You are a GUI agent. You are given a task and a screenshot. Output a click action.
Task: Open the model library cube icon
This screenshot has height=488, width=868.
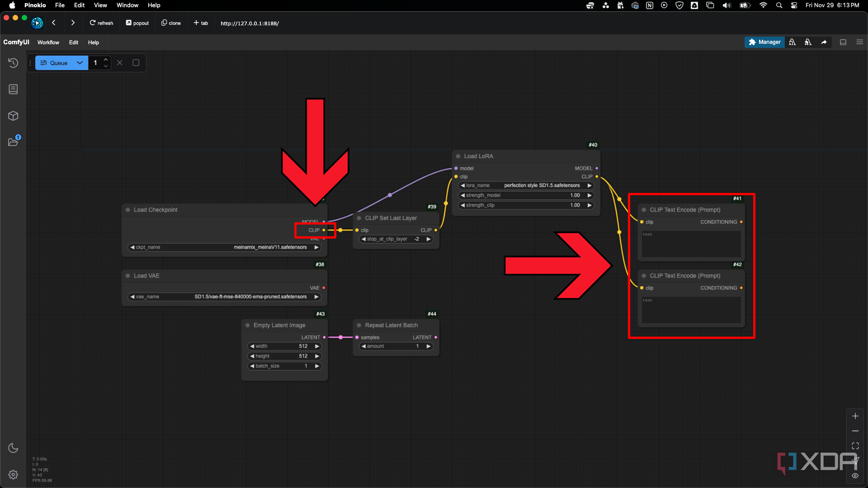coord(13,116)
